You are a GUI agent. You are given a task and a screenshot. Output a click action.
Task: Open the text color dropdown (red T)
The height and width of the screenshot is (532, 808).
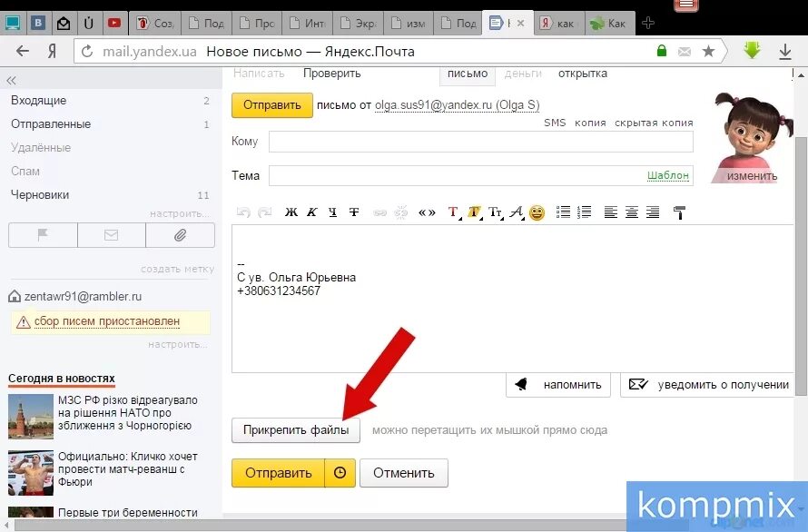453,212
